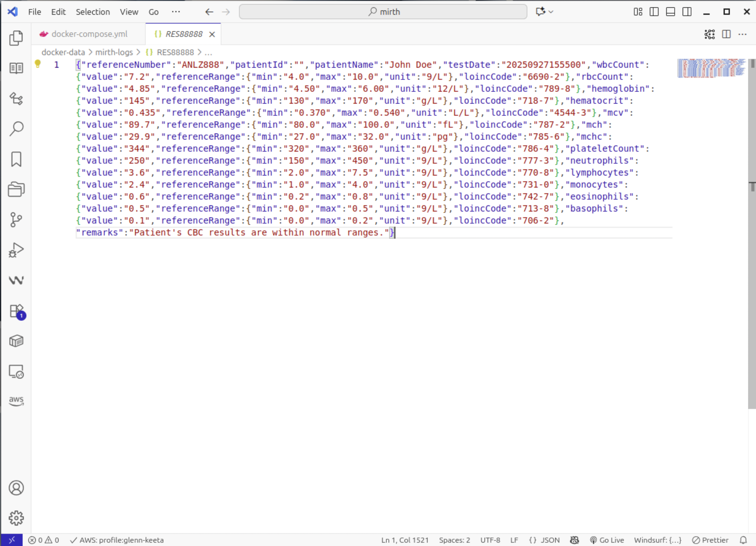
Task: Open More Actions menu in editor toolbar
Action: click(743, 34)
